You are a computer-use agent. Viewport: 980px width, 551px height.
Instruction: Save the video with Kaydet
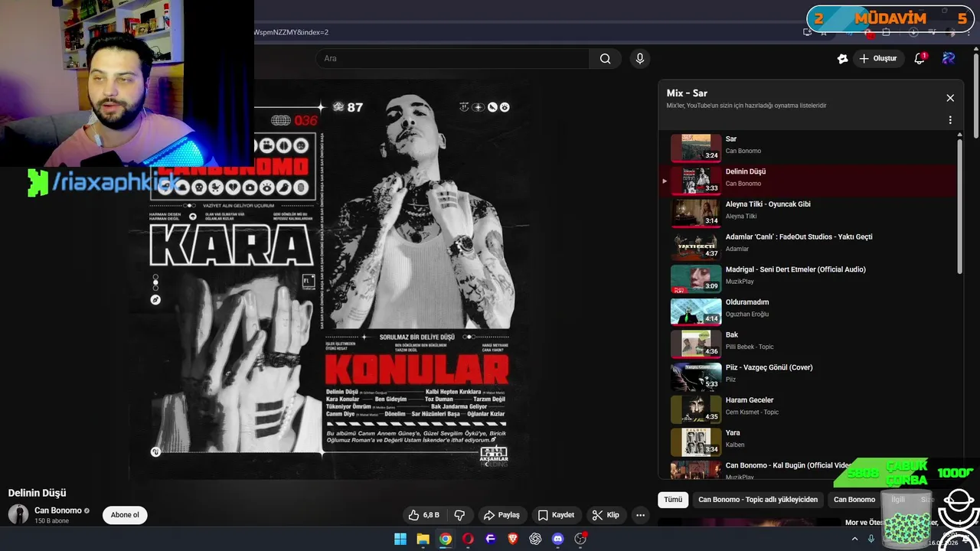tap(556, 515)
